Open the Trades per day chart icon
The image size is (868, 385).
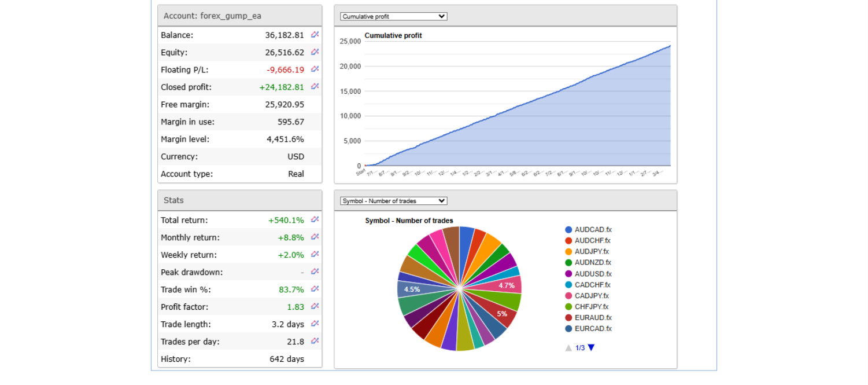click(x=315, y=341)
